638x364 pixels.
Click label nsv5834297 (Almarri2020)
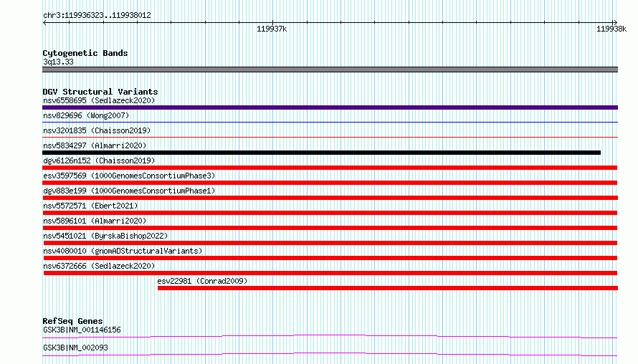click(95, 145)
